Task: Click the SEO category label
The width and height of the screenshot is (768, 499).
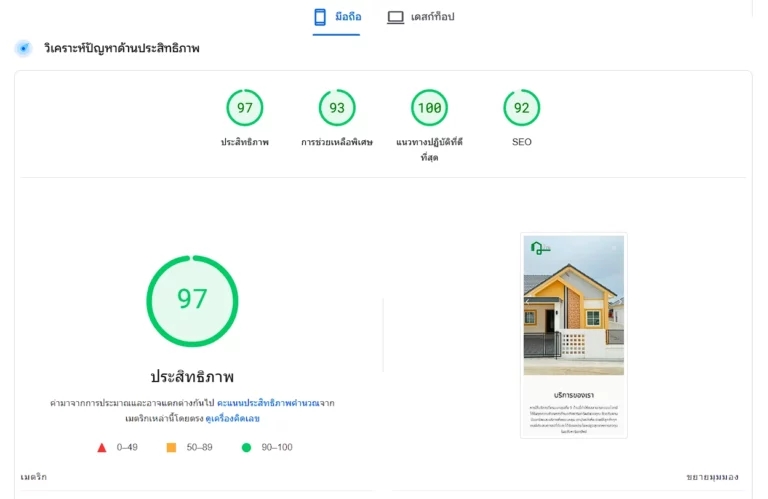Action: point(522,142)
